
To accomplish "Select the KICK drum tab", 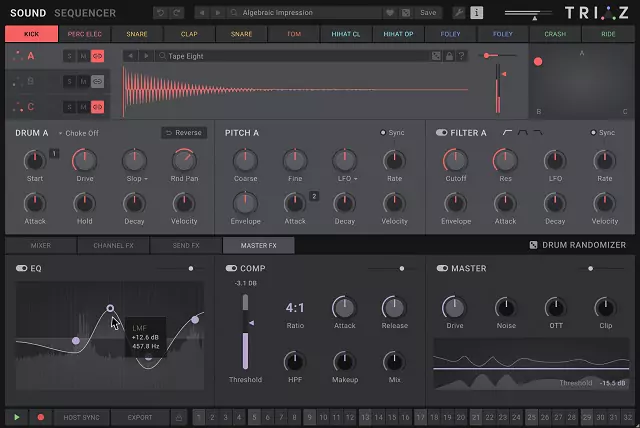I will pyautogui.click(x=31, y=34).
